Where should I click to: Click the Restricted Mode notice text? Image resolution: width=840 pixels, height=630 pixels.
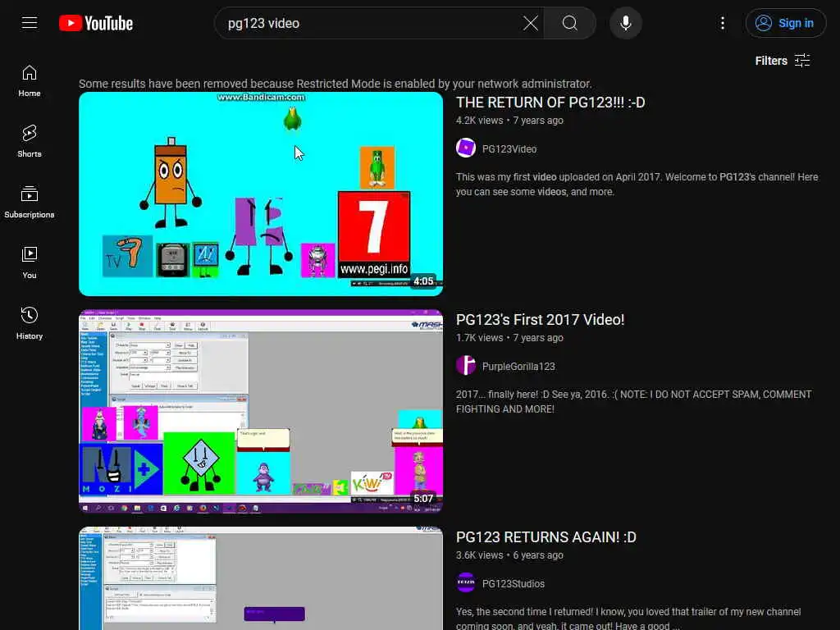click(x=336, y=84)
